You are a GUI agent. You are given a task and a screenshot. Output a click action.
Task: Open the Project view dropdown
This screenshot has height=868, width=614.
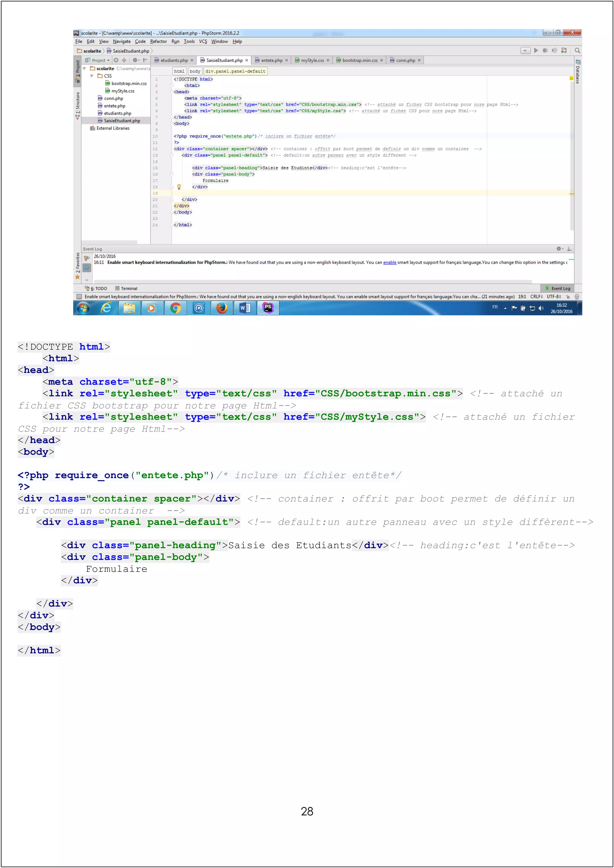[97, 60]
